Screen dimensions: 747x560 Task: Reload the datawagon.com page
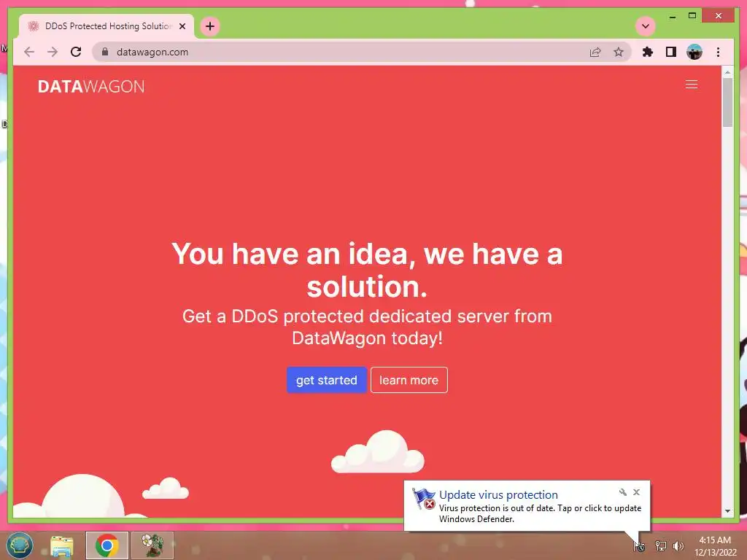76,52
